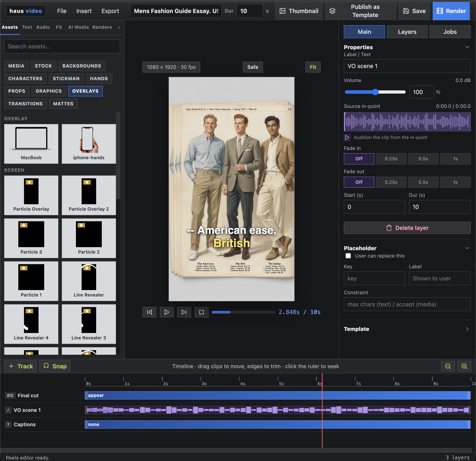The height and width of the screenshot is (461, 476).
Task: Set Fade in to 1s
Action: (x=455, y=159)
